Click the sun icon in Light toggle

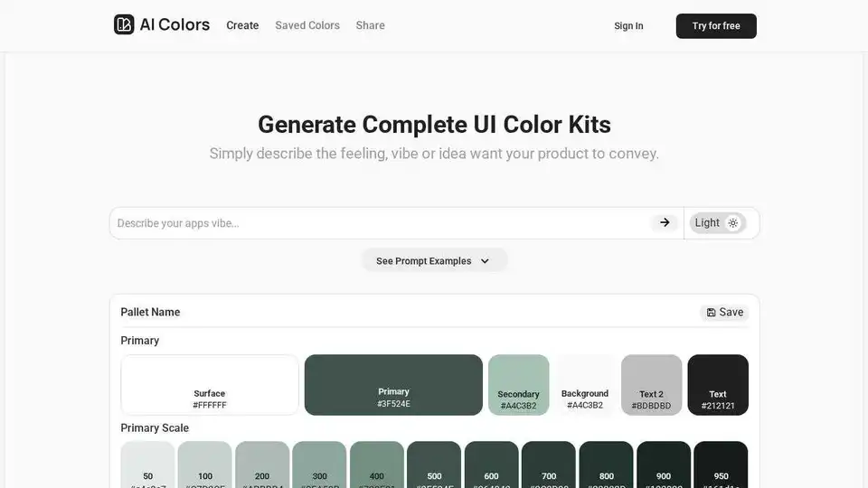(x=733, y=223)
